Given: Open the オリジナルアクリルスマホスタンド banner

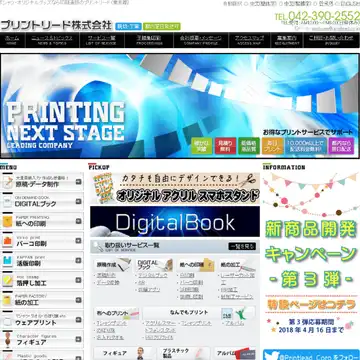Looking at the screenshot, I should 175,188.
